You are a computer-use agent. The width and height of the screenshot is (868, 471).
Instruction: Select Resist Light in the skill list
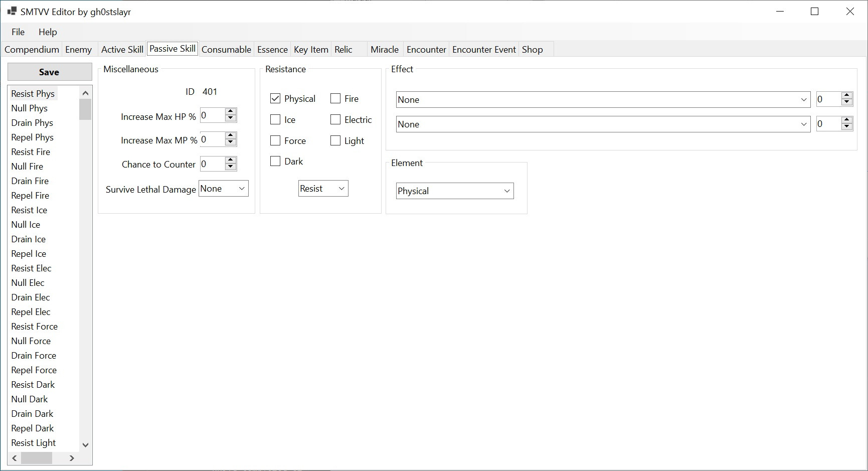click(34, 443)
